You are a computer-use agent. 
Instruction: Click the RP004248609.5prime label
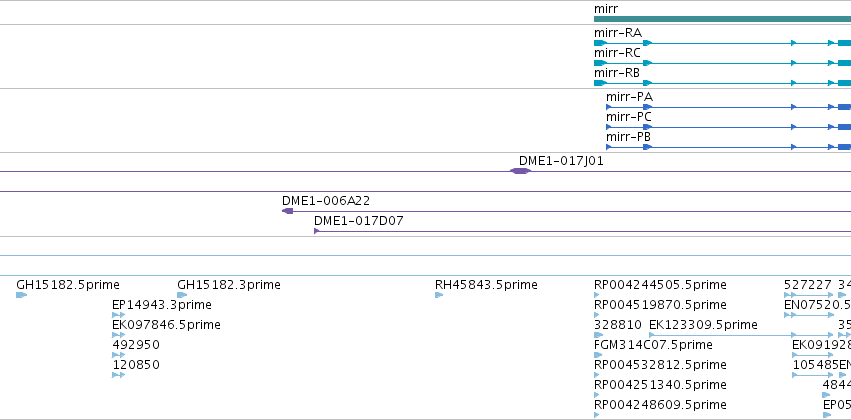click(x=660, y=405)
